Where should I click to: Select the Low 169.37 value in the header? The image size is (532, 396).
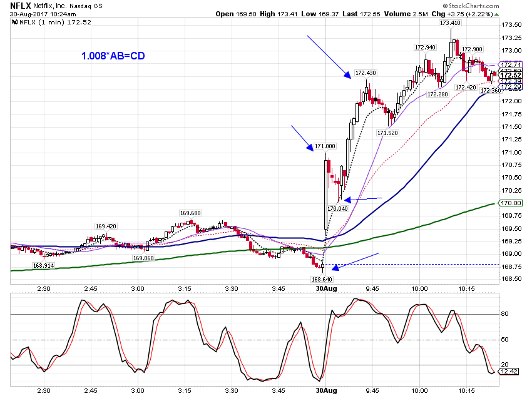pyautogui.click(x=320, y=14)
